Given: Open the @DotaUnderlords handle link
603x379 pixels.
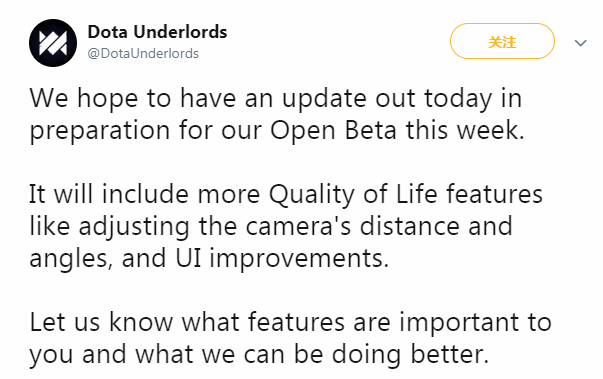Looking at the screenshot, I should (143, 53).
